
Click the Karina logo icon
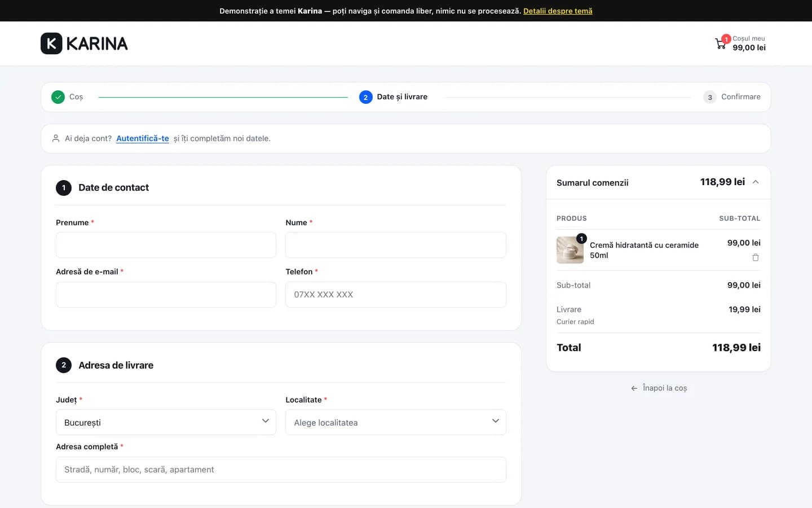51,43
